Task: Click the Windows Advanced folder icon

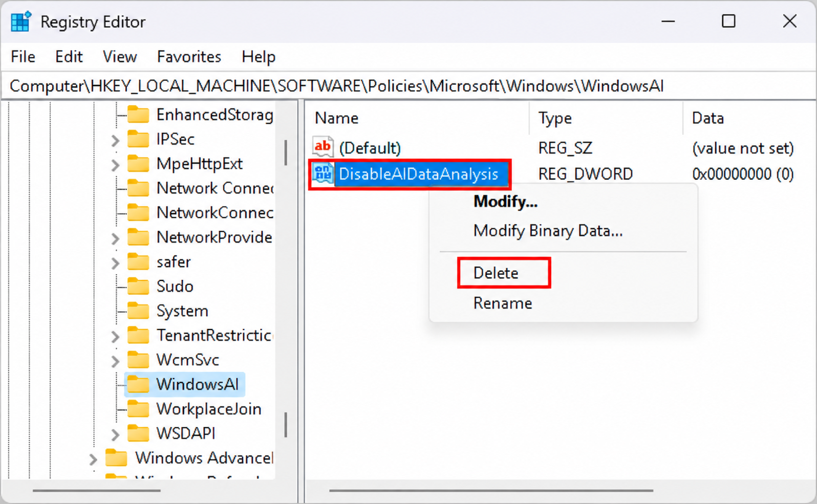Action: click(x=116, y=458)
